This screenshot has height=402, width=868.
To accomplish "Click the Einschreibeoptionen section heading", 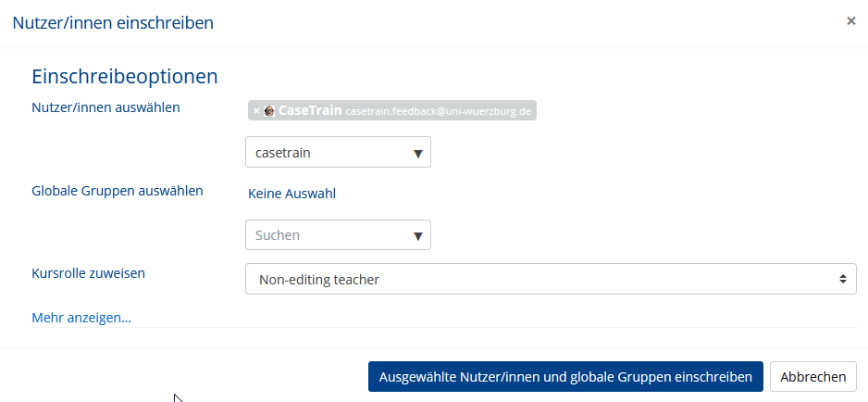I will 125,77.
